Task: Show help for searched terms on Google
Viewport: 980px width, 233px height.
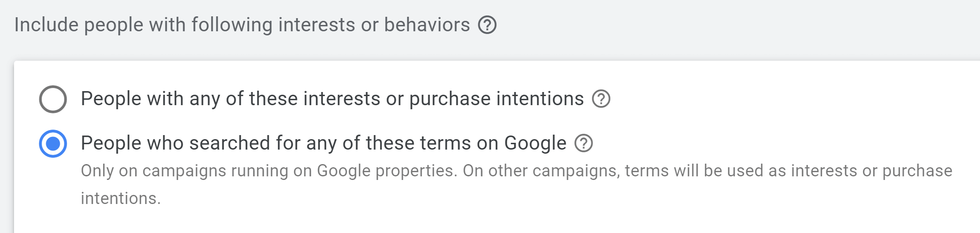Action: point(583,143)
